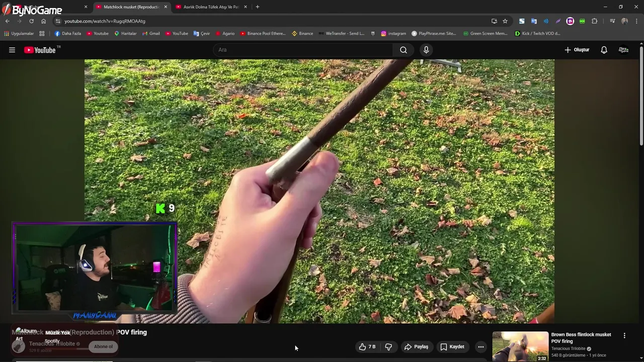
Task: Open the instagram bookmark
Action: point(393,34)
